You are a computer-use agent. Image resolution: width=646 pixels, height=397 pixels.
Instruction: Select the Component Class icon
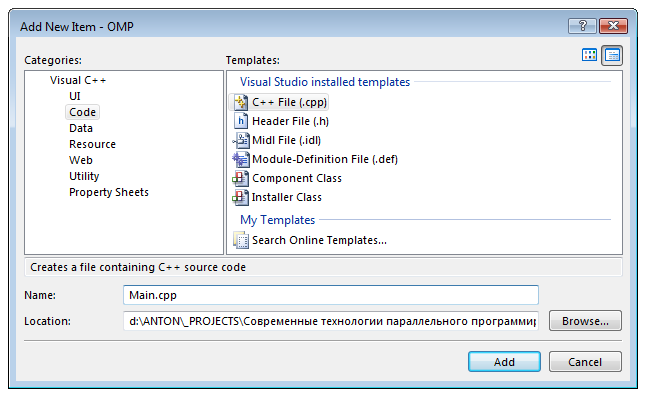click(x=241, y=178)
